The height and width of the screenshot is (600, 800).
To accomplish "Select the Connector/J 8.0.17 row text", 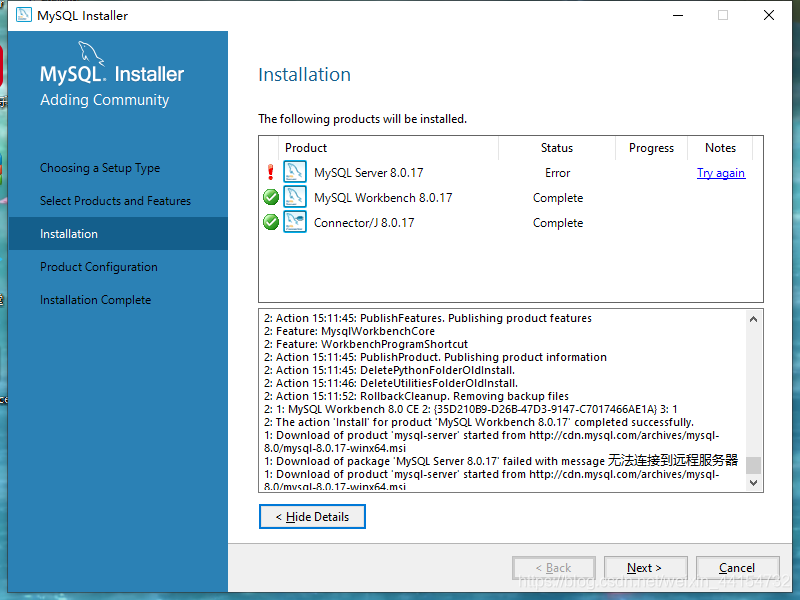I will coord(364,223).
